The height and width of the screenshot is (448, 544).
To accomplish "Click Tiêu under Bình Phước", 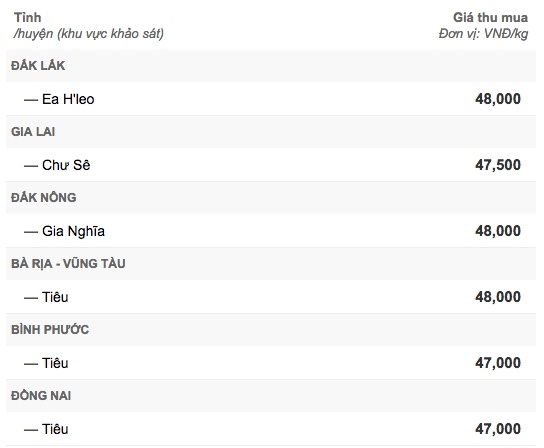I will [55, 363].
